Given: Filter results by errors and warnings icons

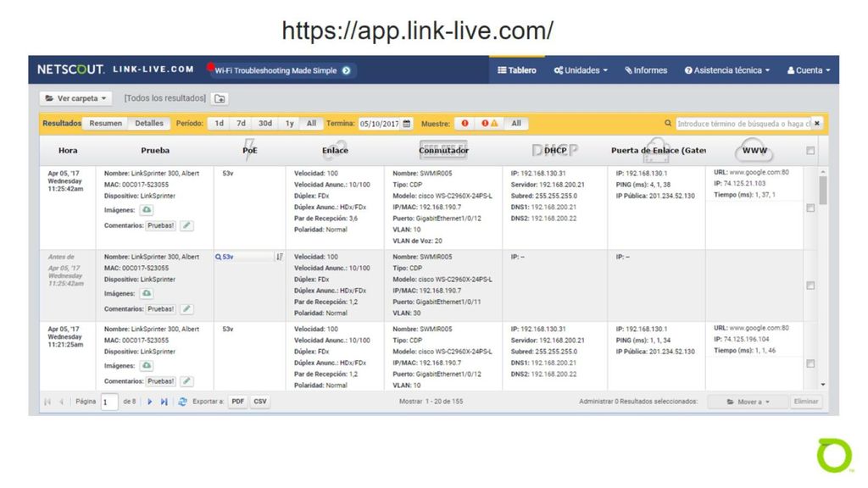Looking at the screenshot, I should (x=489, y=124).
